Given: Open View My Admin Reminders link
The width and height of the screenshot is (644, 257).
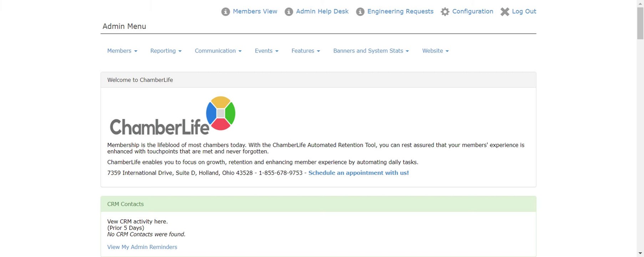Looking at the screenshot, I should tap(142, 247).
